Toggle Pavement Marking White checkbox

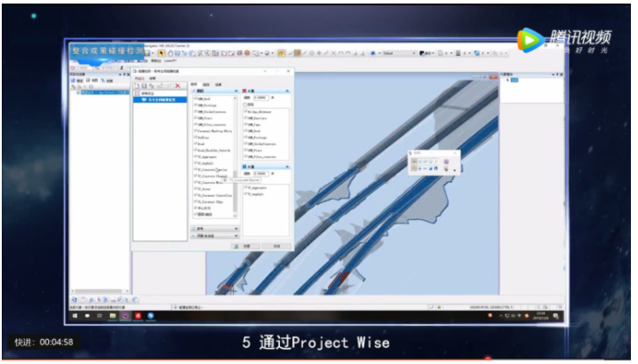coord(195,131)
